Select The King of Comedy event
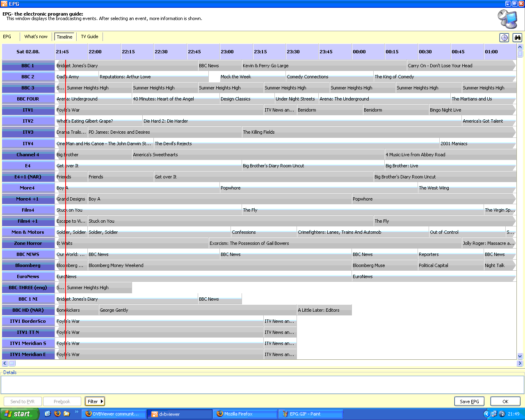The height and width of the screenshot is (420, 525). 445,77
